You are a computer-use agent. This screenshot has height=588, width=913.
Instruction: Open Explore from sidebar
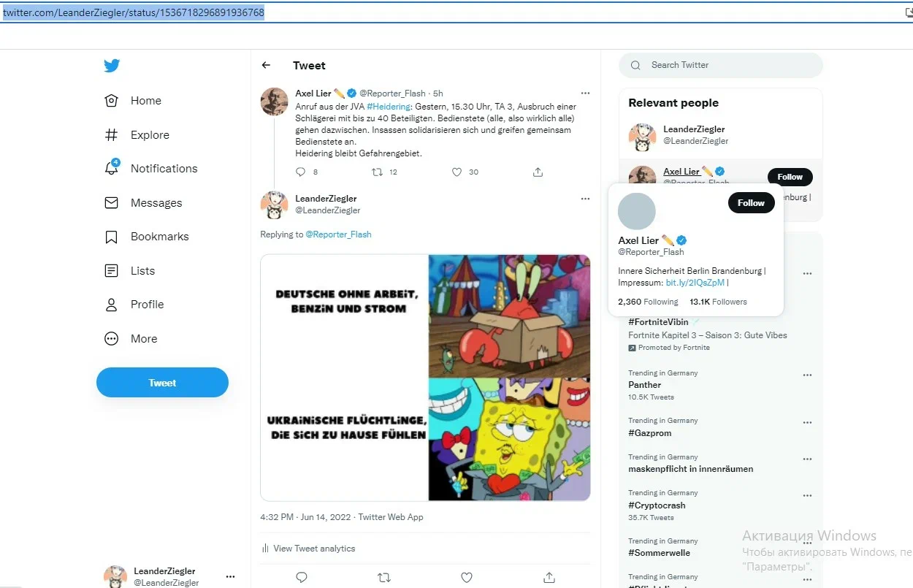click(x=137, y=135)
